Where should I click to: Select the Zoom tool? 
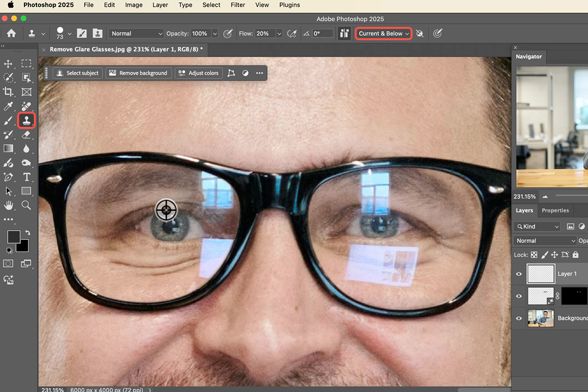(26, 205)
